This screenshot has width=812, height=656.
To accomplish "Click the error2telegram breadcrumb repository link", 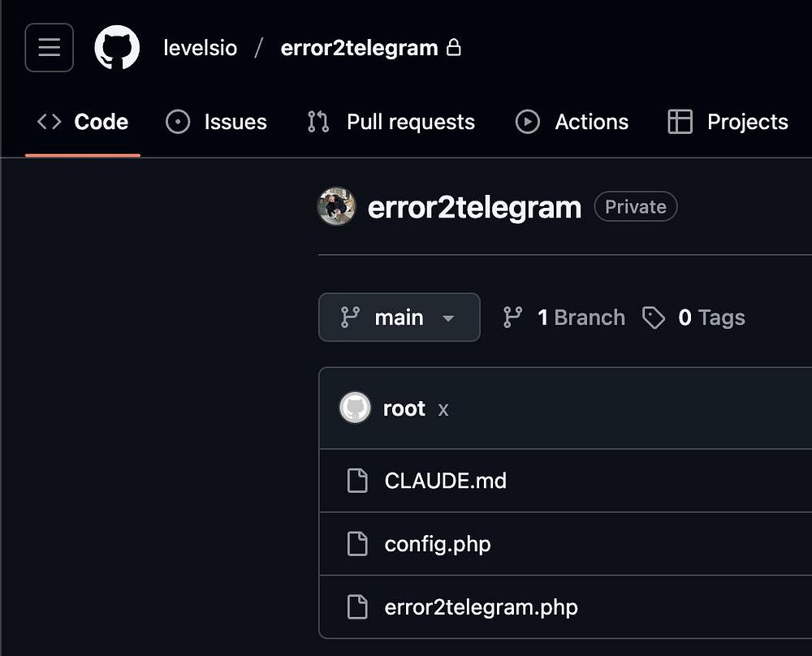I will click(x=359, y=48).
